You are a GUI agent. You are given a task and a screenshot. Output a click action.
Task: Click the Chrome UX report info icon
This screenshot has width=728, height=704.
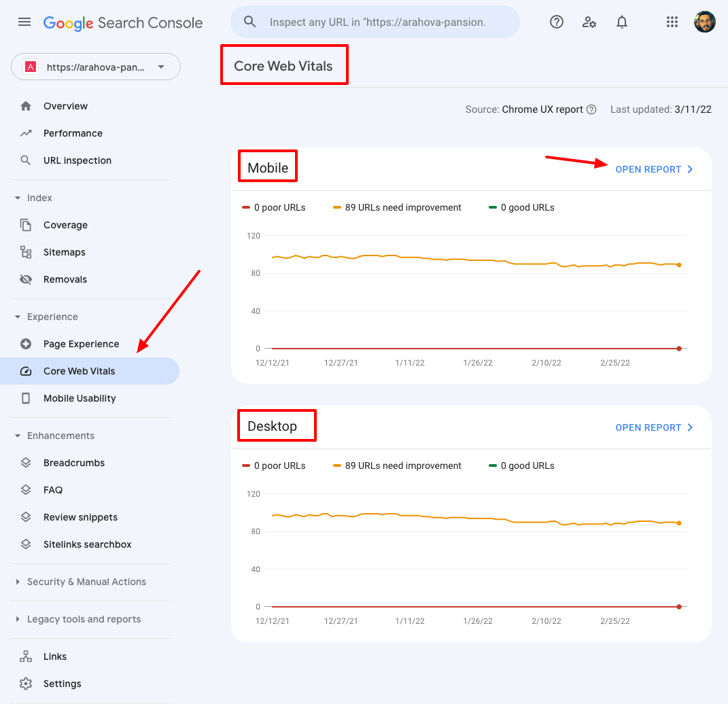(591, 109)
